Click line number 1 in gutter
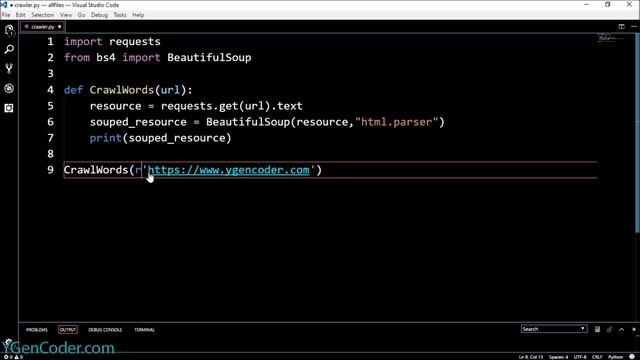The width and height of the screenshot is (640, 360). 50,42
